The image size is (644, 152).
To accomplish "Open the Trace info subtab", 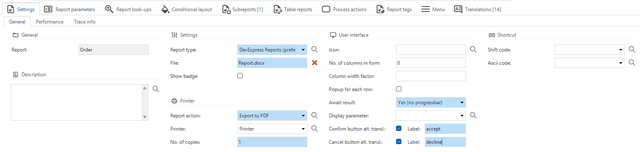I will [x=85, y=21].
